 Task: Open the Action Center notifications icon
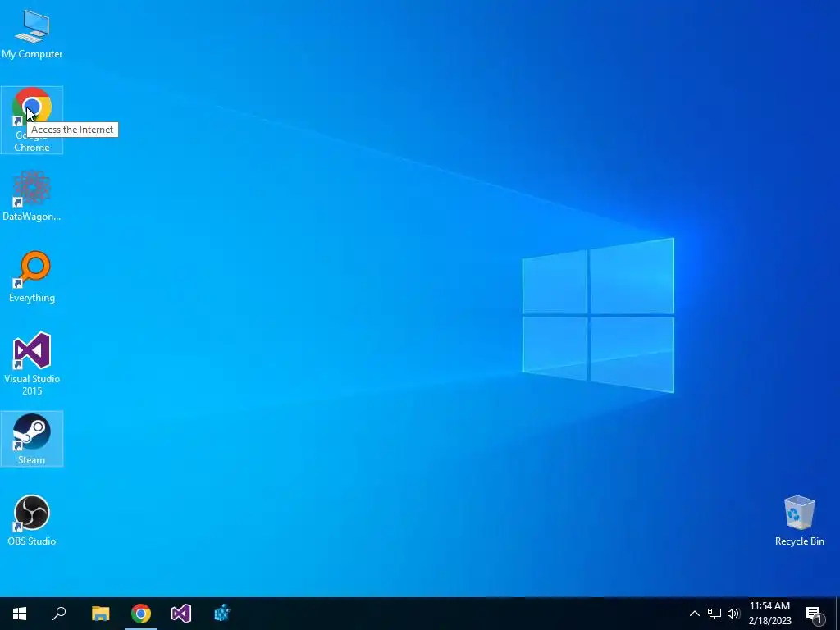coord(815,614)
